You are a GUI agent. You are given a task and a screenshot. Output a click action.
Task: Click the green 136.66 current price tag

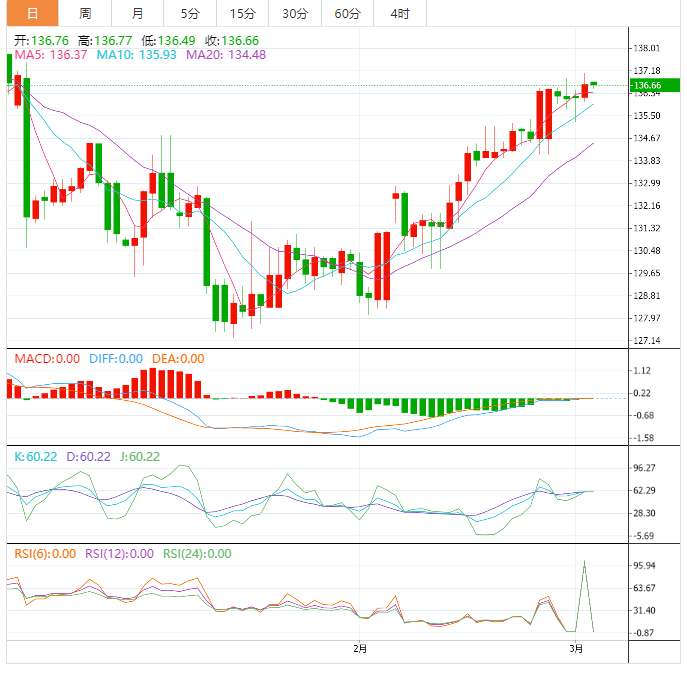pyautogui.click(x=646, y=86)
